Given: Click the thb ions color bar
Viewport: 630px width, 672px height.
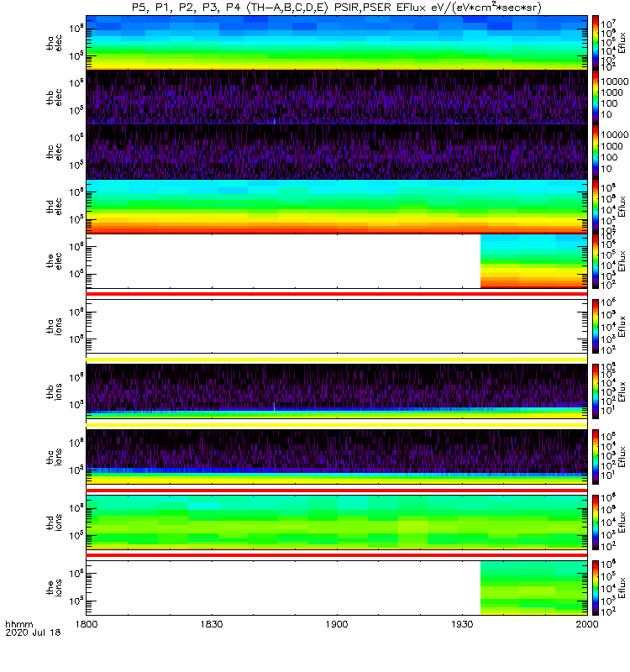Looking at the screenshot, I should coord(596,391).
